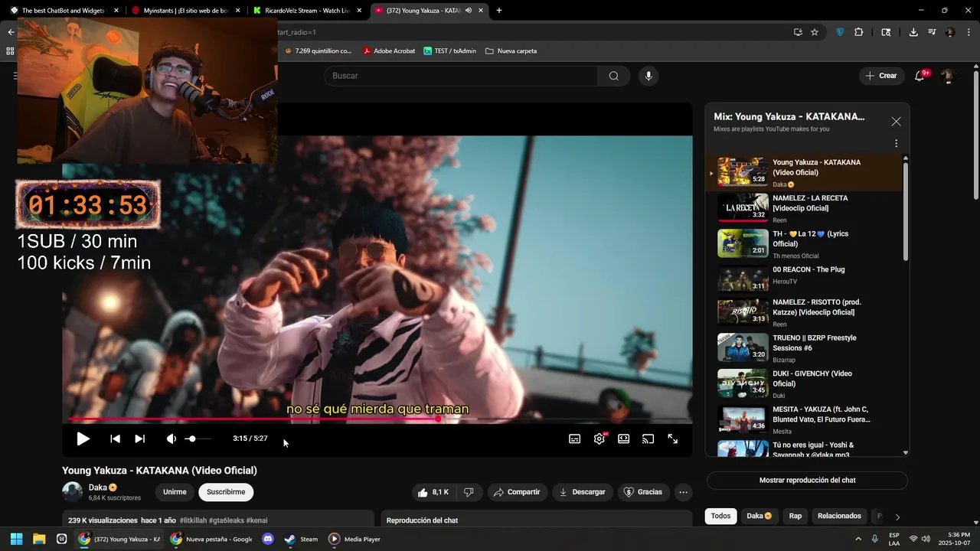Mute the video volume icon
Viewport: 980px width, 551px height.
(171, 439)
